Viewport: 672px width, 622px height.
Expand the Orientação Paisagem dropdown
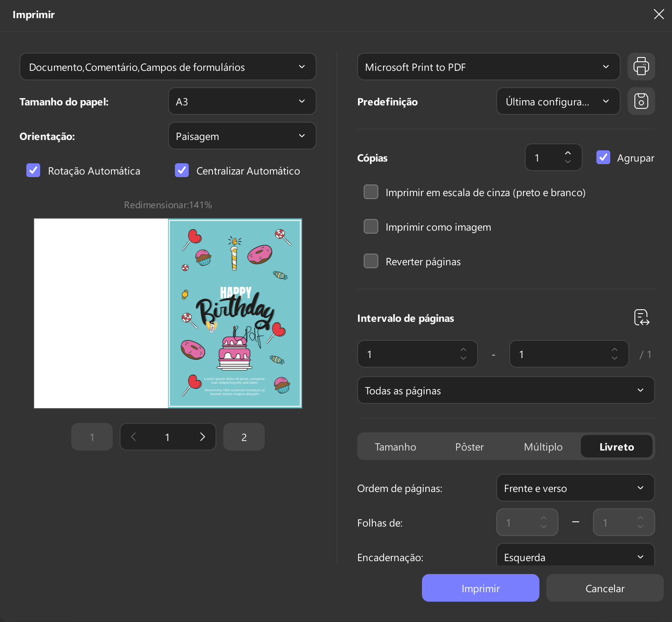coord(242,136)
